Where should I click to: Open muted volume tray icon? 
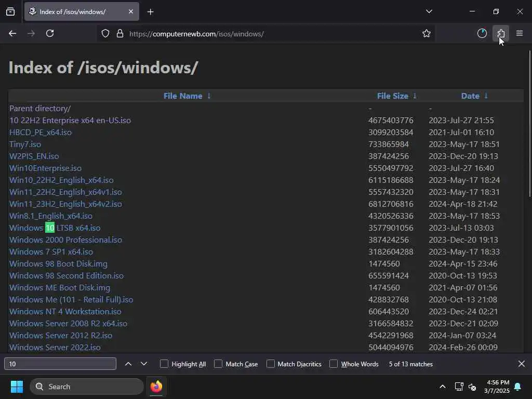point(472,387)
